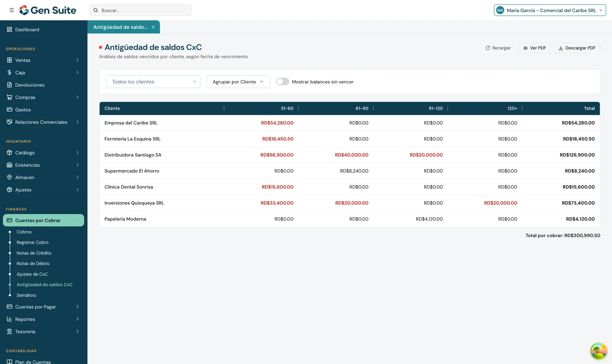Click the Caja dollar sign icon
Image resolution: width=612 pixels, height=364 pixels.
pos(10,72)
